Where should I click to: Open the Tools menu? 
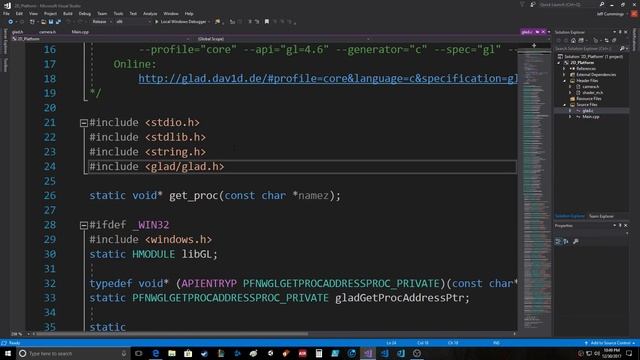118,13
